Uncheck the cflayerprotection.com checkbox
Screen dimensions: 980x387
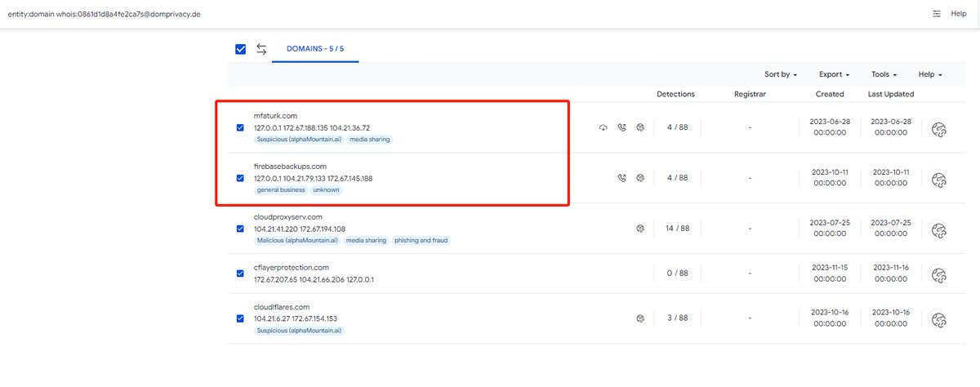tap(240, 273)
